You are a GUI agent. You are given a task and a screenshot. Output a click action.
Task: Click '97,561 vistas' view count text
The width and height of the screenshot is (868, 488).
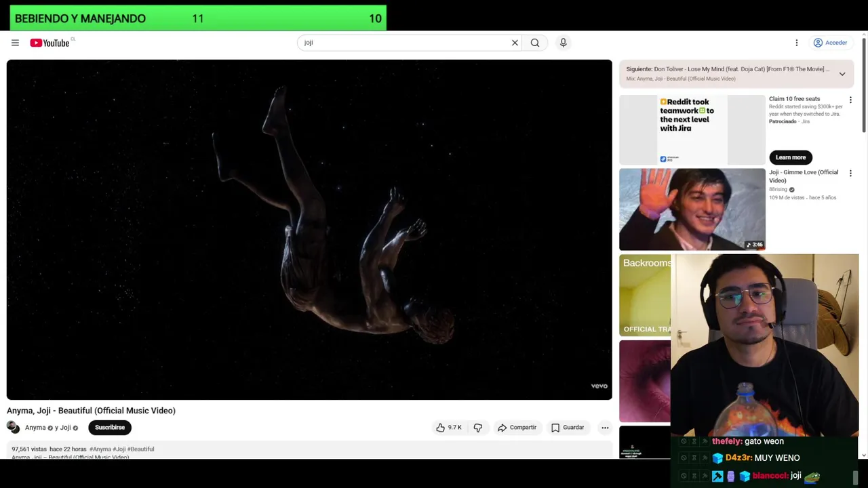[29, 449]
